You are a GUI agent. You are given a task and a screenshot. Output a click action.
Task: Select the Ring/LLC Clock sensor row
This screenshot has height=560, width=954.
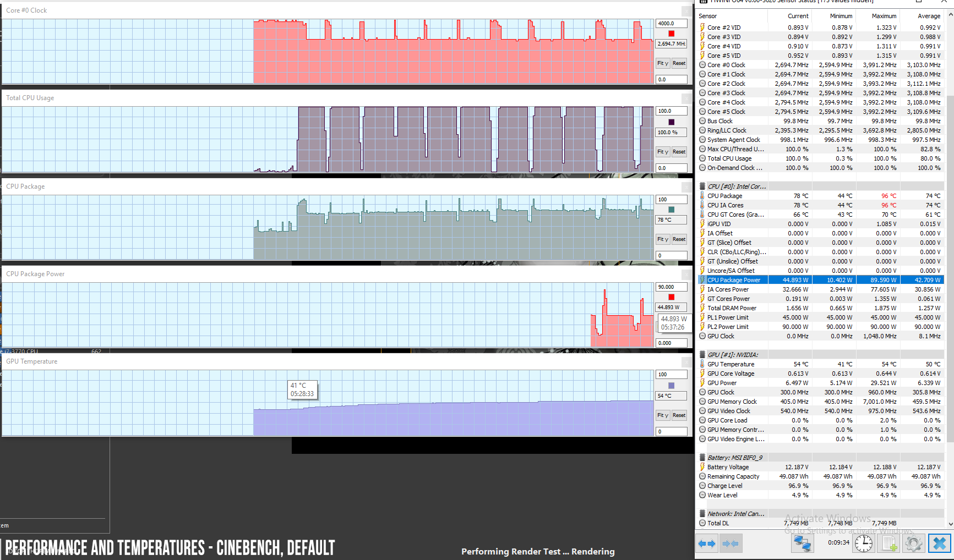[x=821, y=130]
